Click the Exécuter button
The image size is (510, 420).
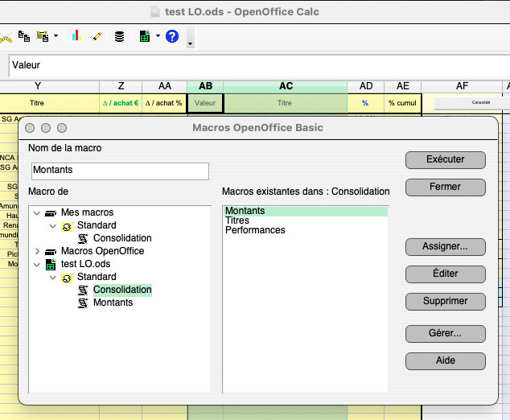[446, 160]
